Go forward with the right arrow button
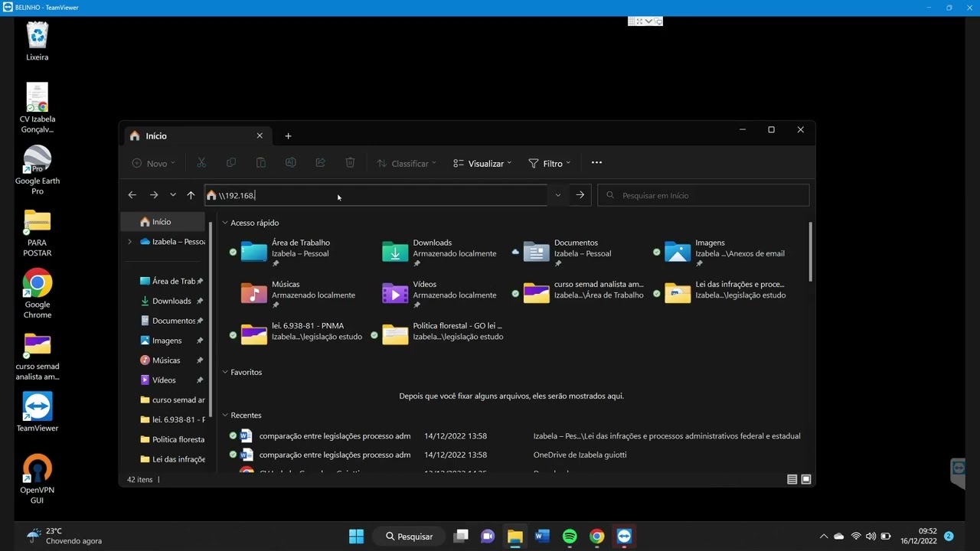The width and height of the screenshot is (980, 551). [154, 195]
